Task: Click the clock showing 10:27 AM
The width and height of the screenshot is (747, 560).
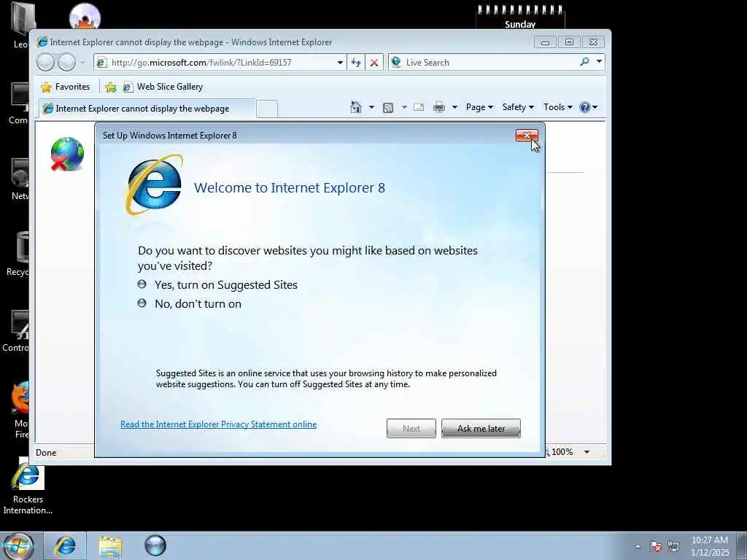Action: coord(710,546)
